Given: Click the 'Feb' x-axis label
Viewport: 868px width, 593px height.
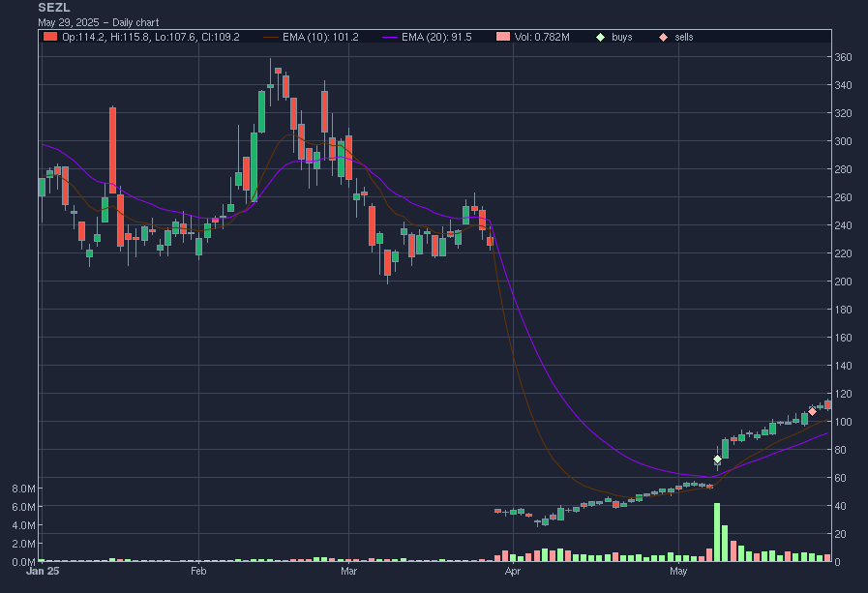Looking at the screenshot, I should (198, 571).
